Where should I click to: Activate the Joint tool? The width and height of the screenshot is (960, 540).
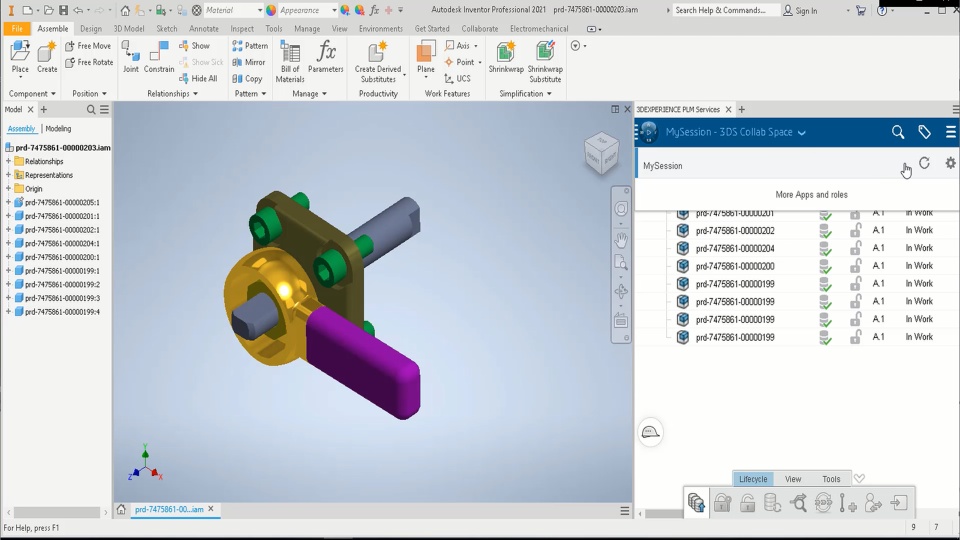(130, 58)
